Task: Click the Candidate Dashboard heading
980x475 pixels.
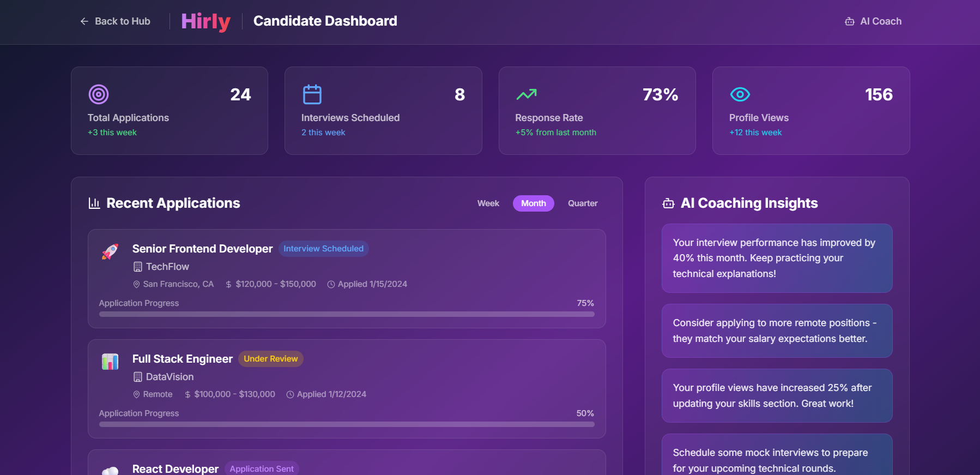Action: click(x=325, y=21)
